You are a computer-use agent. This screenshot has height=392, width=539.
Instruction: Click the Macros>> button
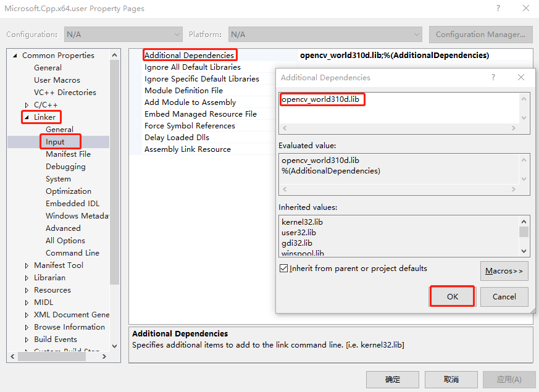(x=504, y=271)
